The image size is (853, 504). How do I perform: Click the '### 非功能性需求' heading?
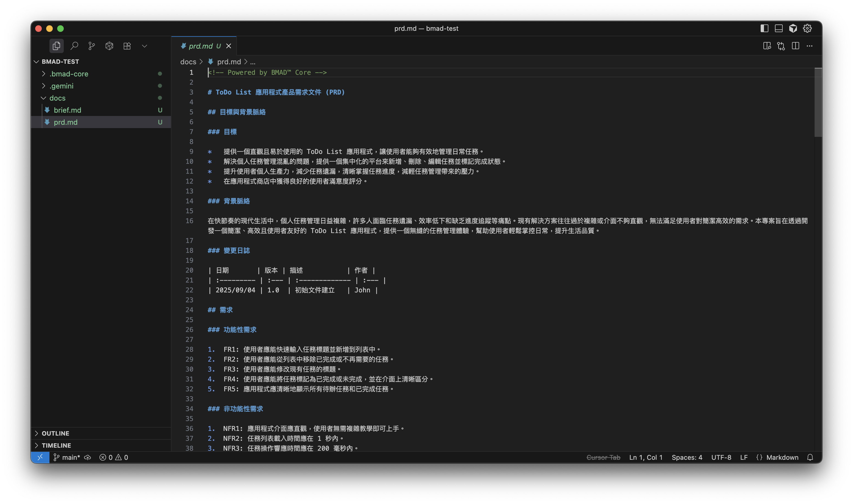click(x=235, y=409)
